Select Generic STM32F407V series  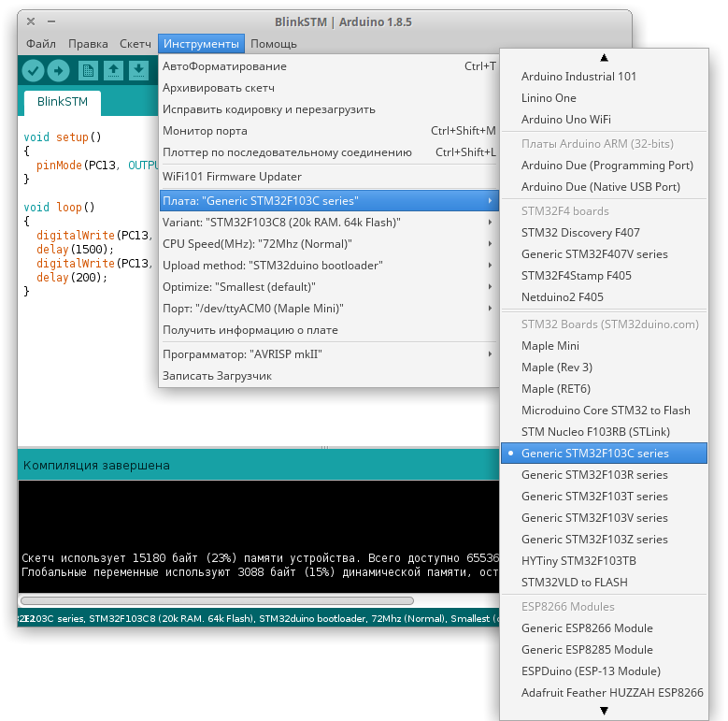coord(604,254)
